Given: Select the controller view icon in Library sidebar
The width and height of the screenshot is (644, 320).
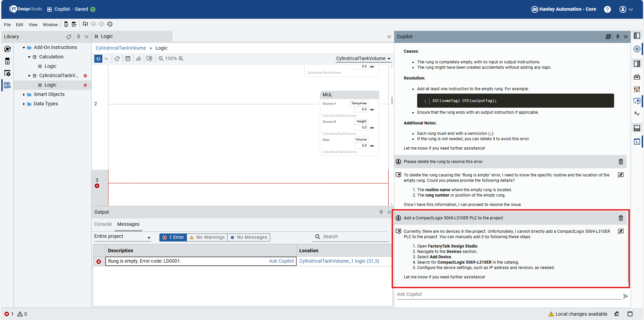Looking at the screenshot, I should click(7, 49).
